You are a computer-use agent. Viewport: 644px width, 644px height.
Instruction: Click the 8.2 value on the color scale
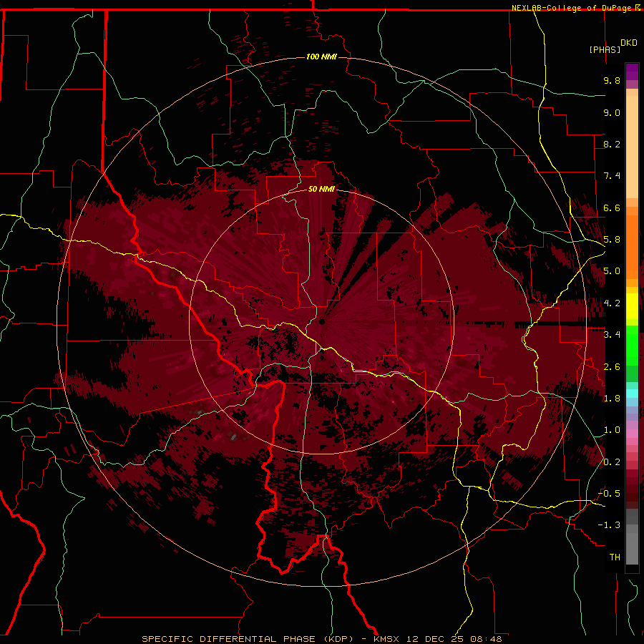coord(612,144)
